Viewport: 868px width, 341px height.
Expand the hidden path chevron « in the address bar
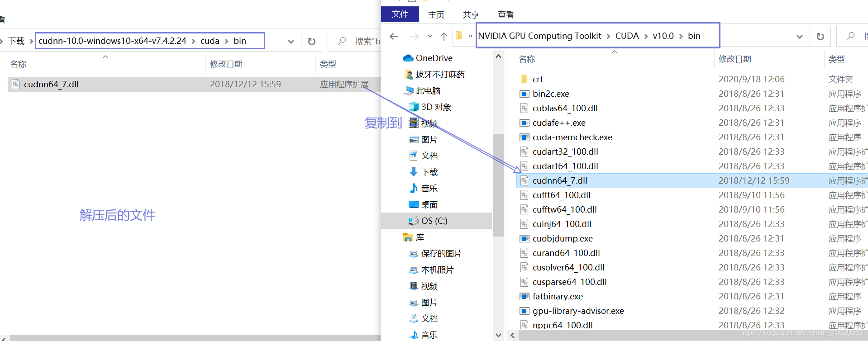point(471,36)
